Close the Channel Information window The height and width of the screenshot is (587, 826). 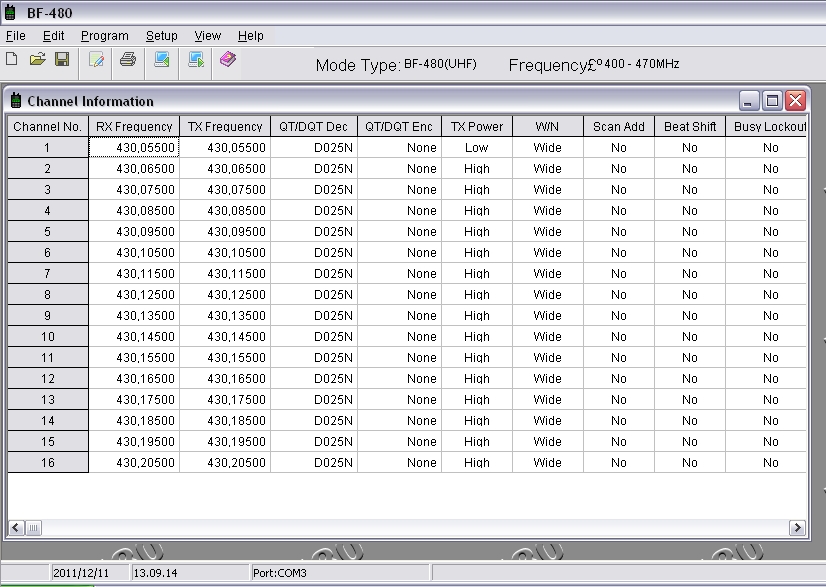click(796, 101)
